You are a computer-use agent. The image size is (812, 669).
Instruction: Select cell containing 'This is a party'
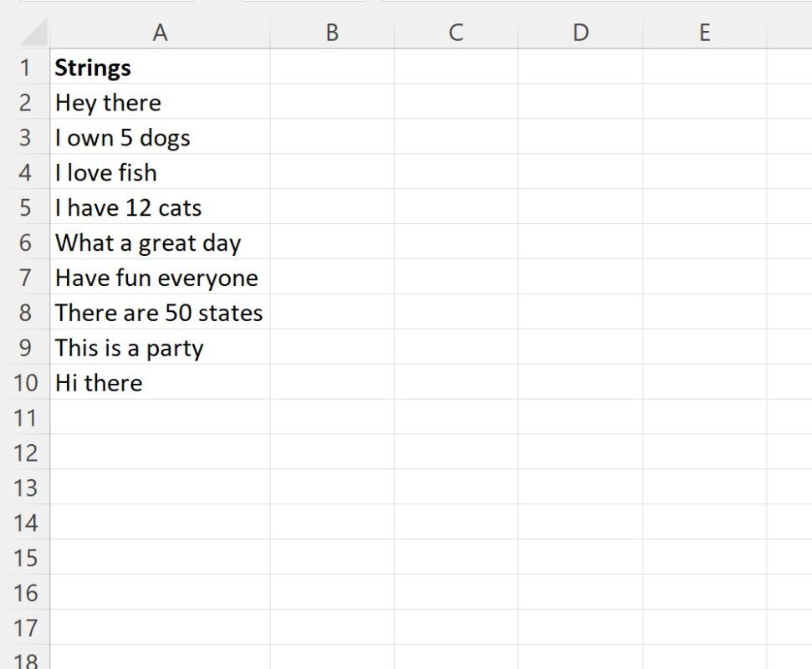tap(160, 347)
